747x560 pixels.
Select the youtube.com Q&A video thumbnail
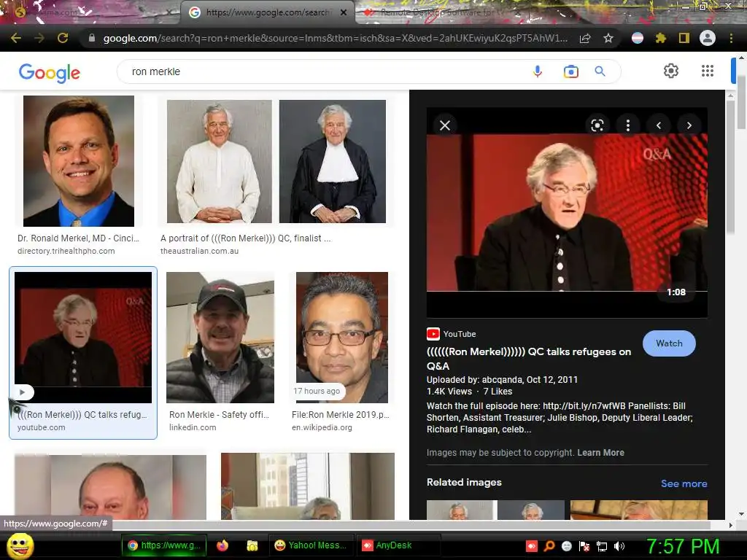[x=83, y=338]
